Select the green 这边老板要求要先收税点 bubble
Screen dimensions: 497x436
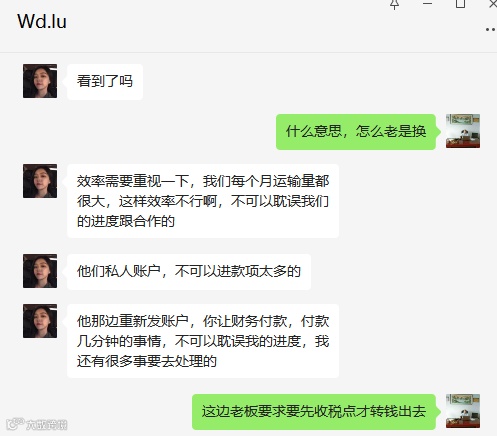[314, 412]
